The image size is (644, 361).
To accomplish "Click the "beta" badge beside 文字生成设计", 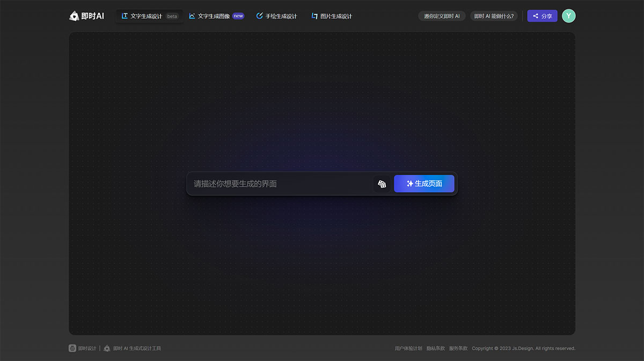I will [172, 16].
